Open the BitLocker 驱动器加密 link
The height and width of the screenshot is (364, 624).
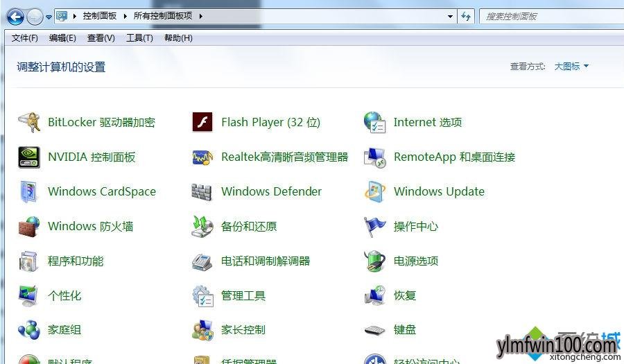pyautogui.click(x=101, y=122)
